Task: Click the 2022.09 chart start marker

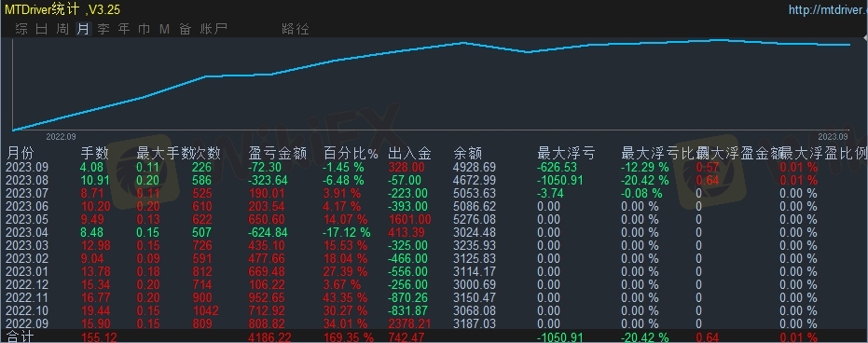Action: [x=61, y=136]
